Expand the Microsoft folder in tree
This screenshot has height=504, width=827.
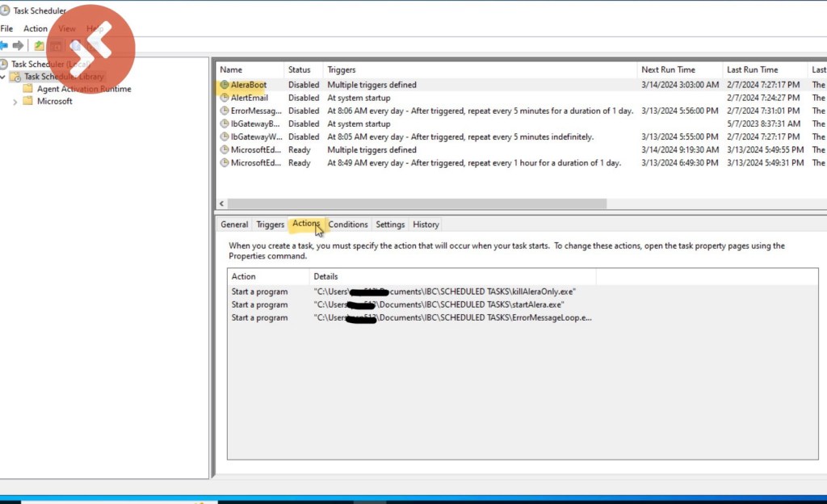coord(15,102)
